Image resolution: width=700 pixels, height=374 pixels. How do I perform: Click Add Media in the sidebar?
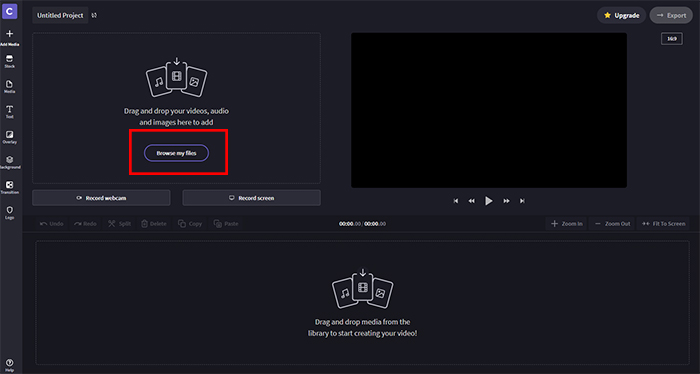(9, 37)
